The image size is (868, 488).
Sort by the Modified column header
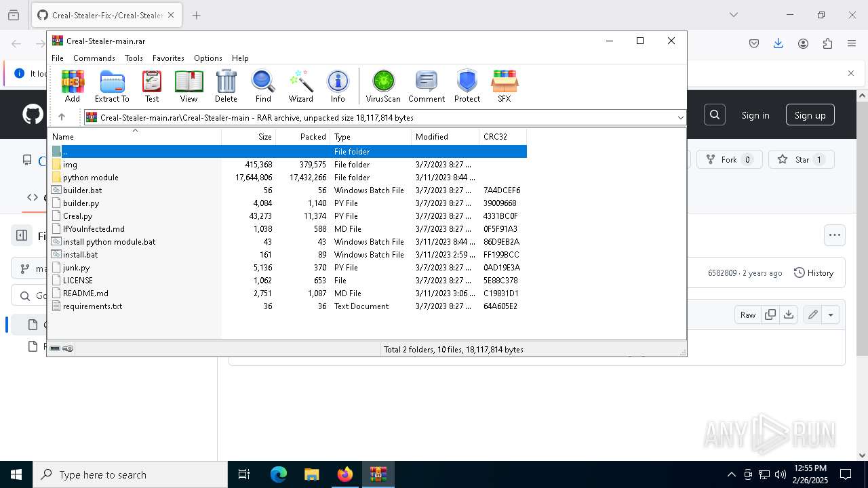click(446, 137)
